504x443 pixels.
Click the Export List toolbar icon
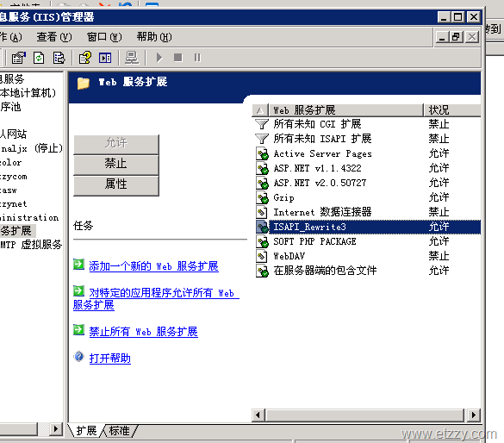59,58
